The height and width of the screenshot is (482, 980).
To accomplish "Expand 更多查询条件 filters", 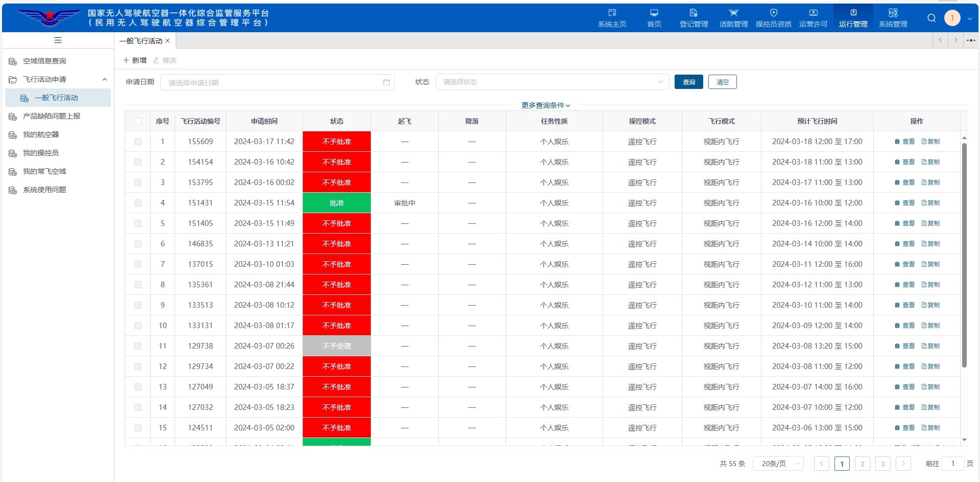I will pyautogui.click(x=545, y=105).
